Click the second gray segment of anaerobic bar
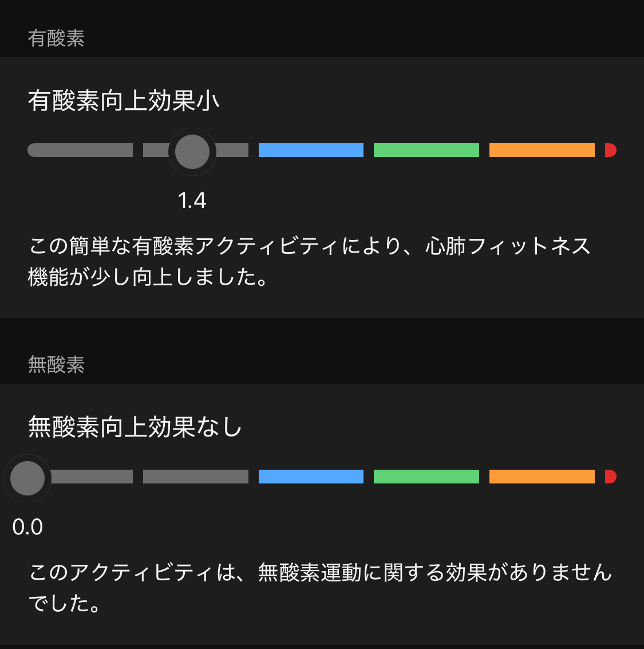The image size is (644, 649). click(195, 477)
